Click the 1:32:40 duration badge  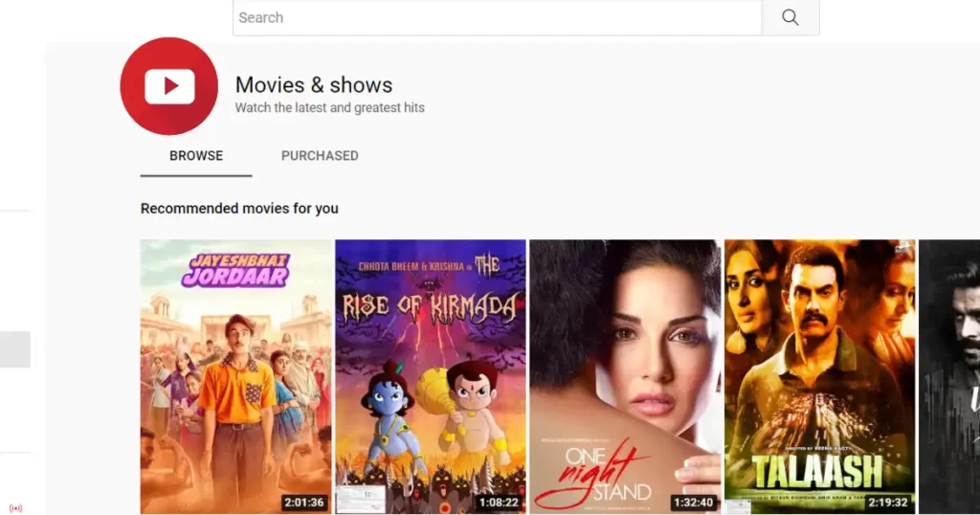point(694,503)
